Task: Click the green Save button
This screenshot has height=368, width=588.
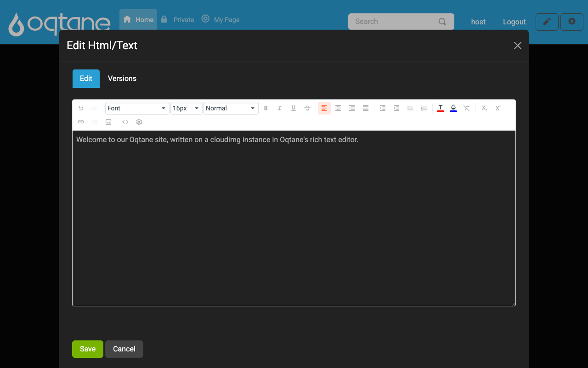Action: pos(88,349)
